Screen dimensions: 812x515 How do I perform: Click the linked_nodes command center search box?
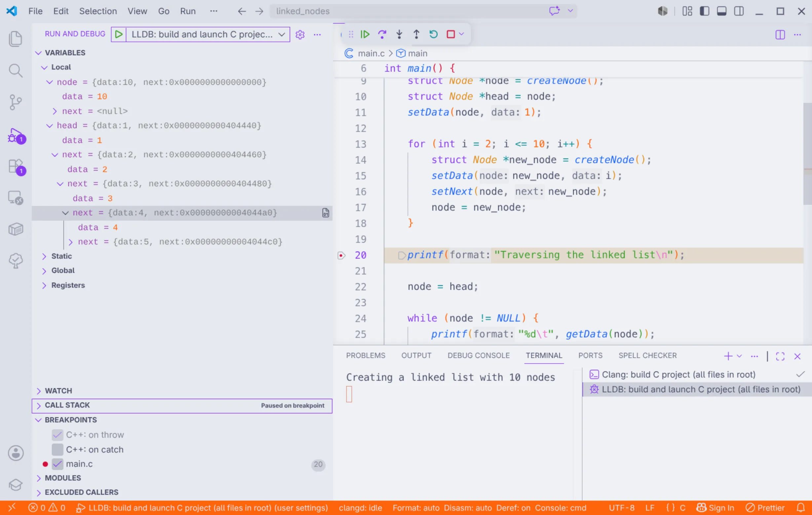(x=423, y=11)
